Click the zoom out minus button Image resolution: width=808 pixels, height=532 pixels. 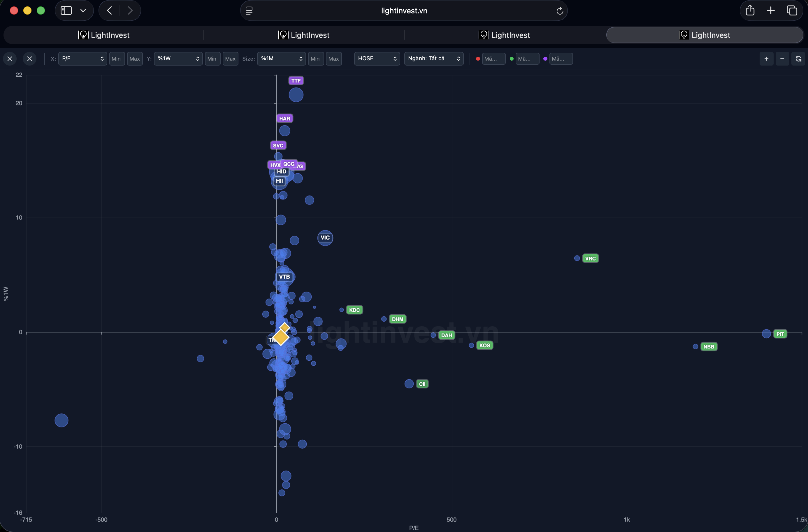pyautogui.click(x=782, y=59)
